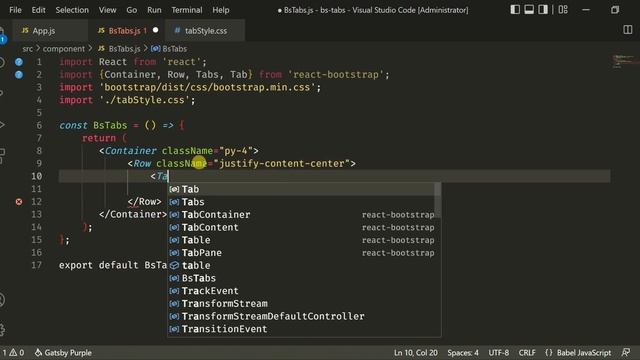The image size is (640, 360).
Task: Click line number 10 in gutter
Action: click(37, 176)
